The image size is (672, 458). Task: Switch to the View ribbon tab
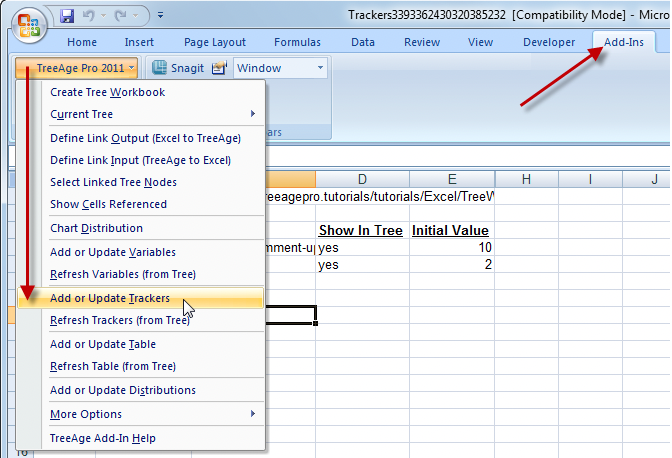pyautogui.click(x=480, y=42)
